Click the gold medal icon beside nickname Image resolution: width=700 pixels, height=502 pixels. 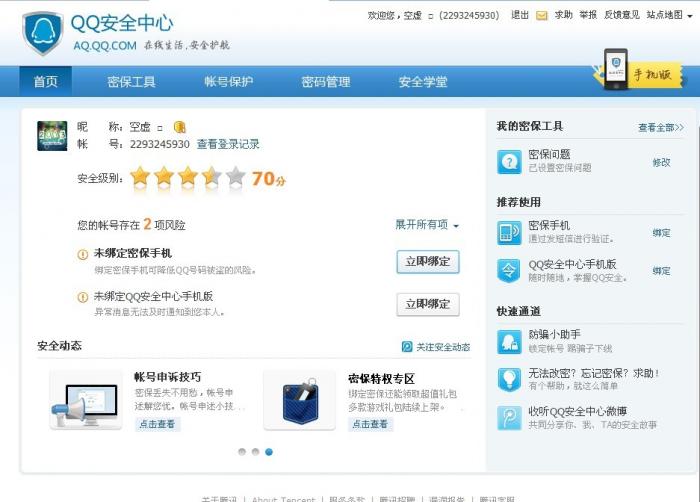(179, 127)
